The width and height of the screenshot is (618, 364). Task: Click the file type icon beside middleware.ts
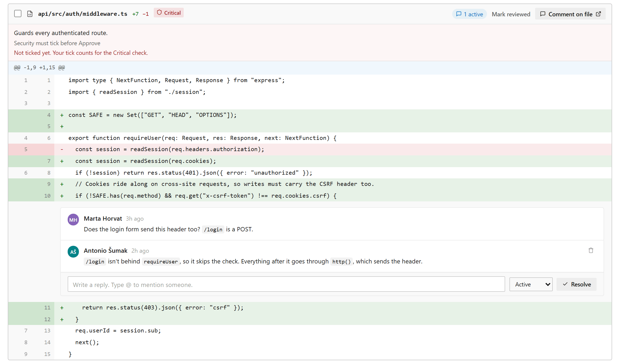point(30,14)
